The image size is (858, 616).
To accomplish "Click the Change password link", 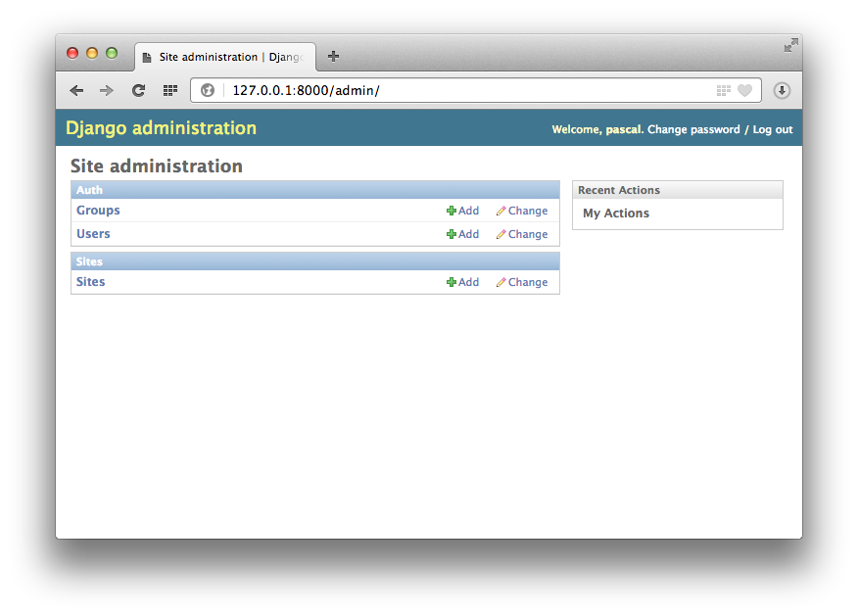I will click(693, 129).
